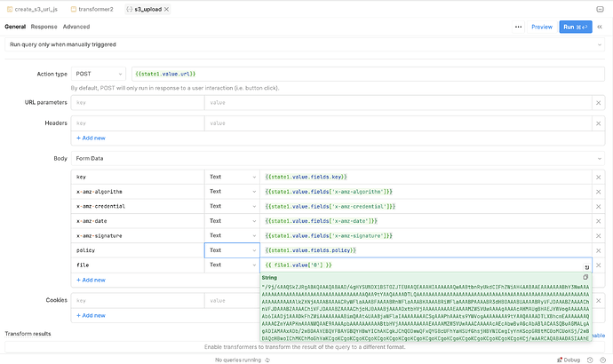Expand the 'Run query only when manually triggered' dropdown
613x364 pixels.
pos(305,44)
